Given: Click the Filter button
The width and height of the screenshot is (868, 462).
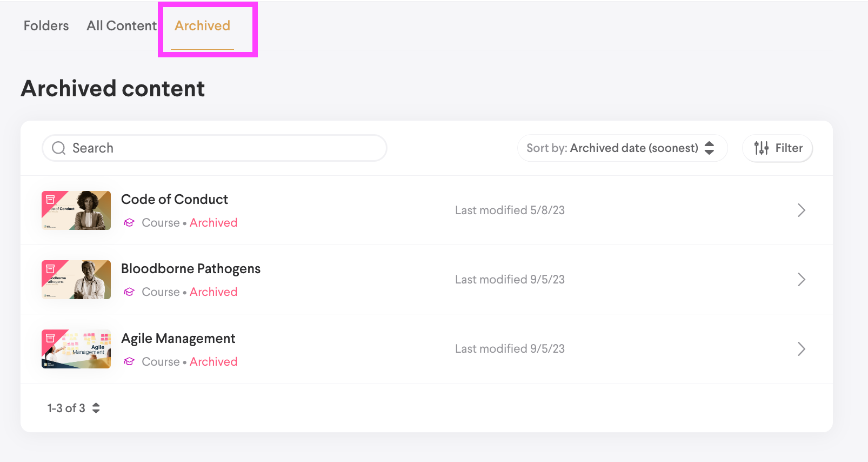Looking at the screenshot, I should [777, 148].
